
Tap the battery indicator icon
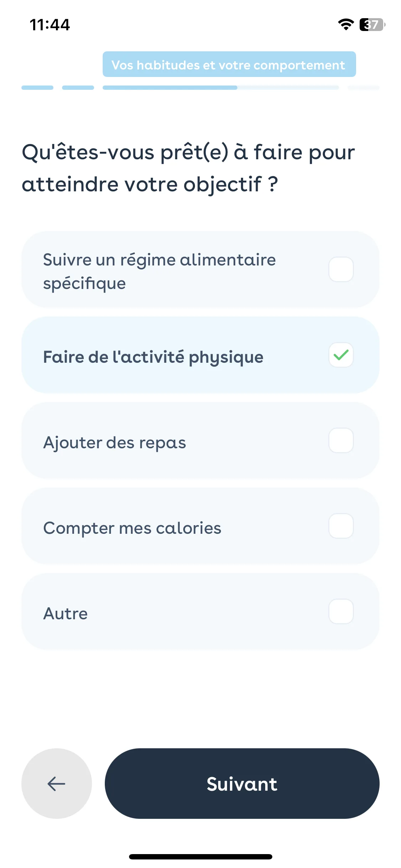(372, 25)
